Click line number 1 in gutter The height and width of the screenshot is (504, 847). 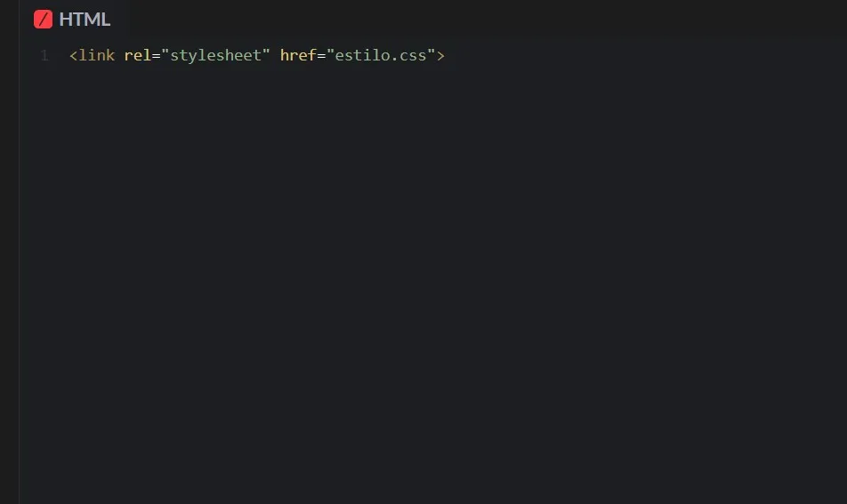tap(44, 55)
